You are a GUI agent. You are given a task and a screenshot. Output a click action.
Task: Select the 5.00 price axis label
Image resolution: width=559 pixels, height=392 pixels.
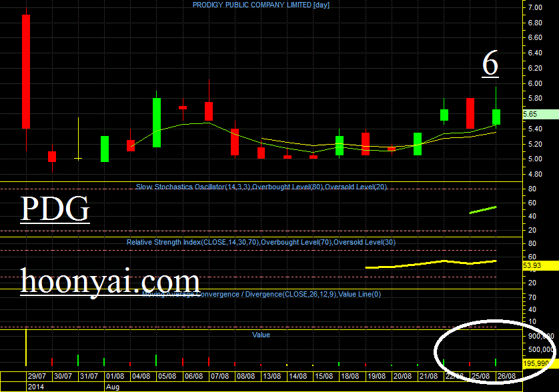(x=535, y=159)
